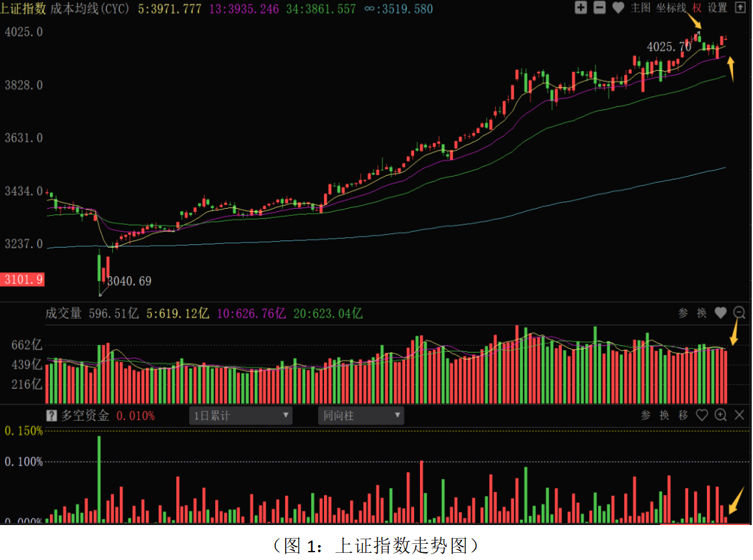Click the plus zoom-in icon in main chart header

[581, 8]
